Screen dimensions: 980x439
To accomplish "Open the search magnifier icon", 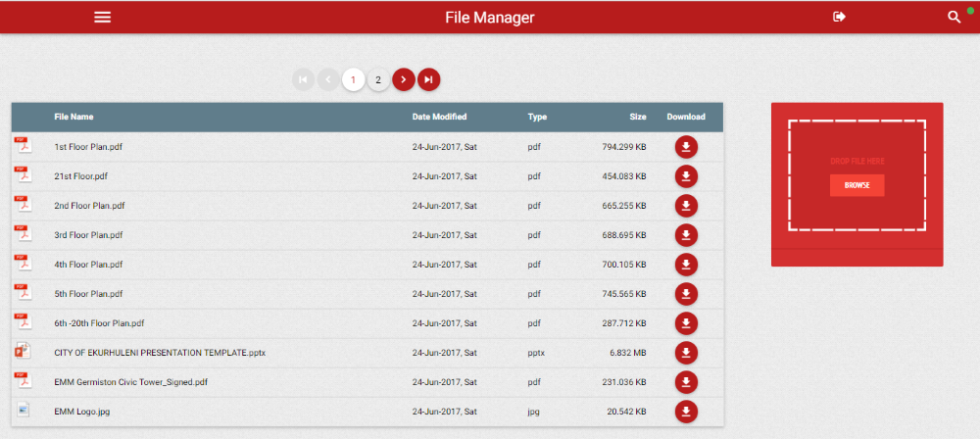I will pos(954,18).
